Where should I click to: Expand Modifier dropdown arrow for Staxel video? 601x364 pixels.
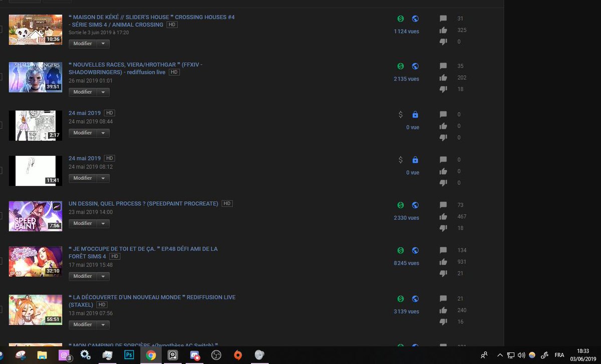tap(103, 324)
